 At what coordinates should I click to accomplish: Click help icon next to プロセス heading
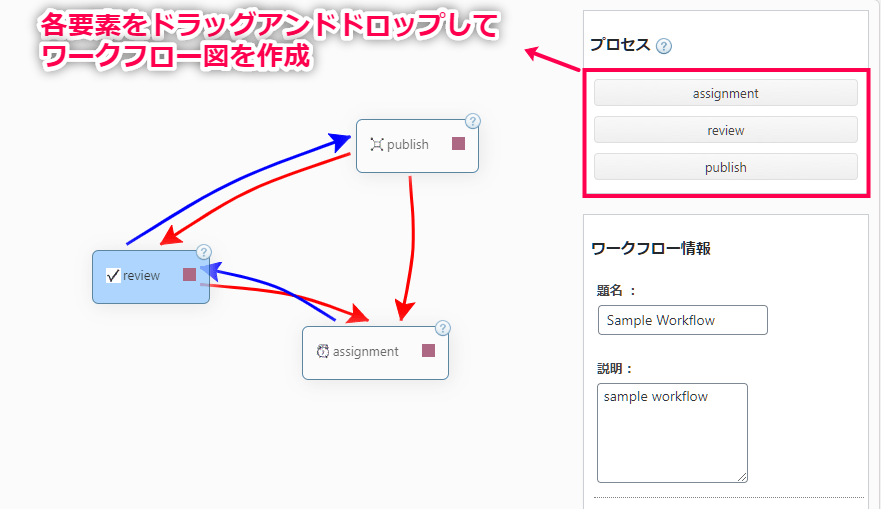(x=664, y=46)
